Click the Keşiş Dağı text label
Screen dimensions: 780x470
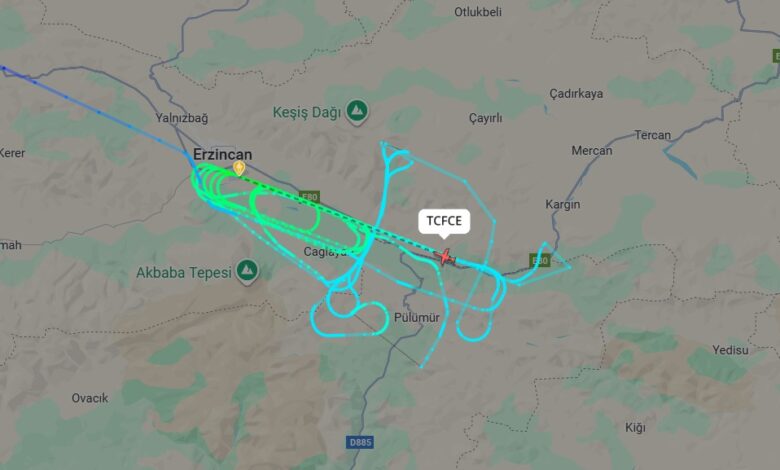click(306, 112)
